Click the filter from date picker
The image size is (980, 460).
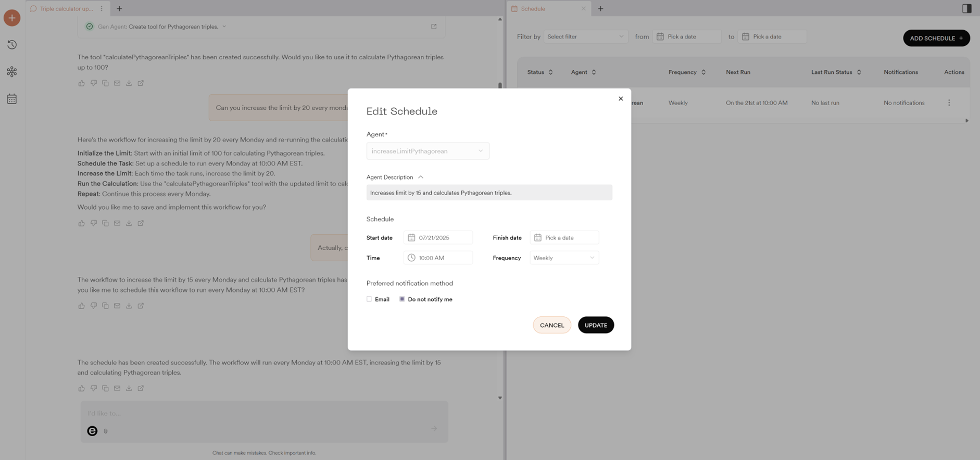point(687,37)
